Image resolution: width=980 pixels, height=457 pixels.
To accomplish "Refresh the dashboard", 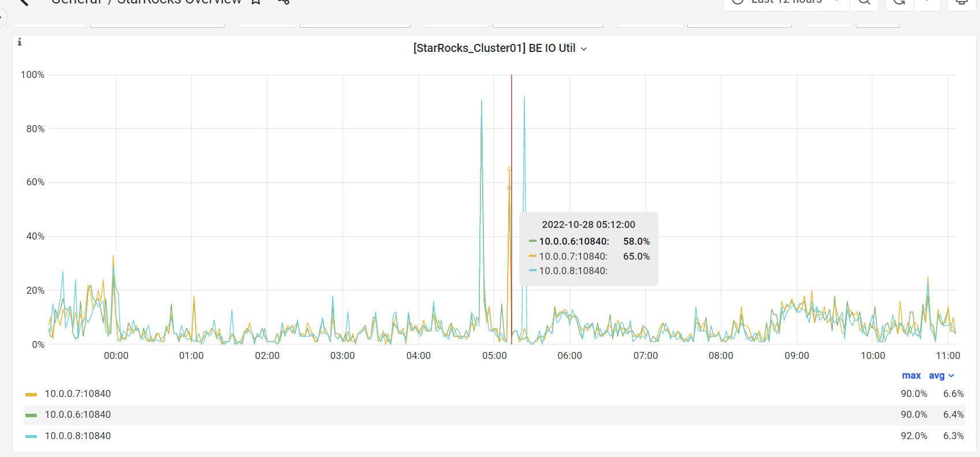I will [x=899, y=2].
